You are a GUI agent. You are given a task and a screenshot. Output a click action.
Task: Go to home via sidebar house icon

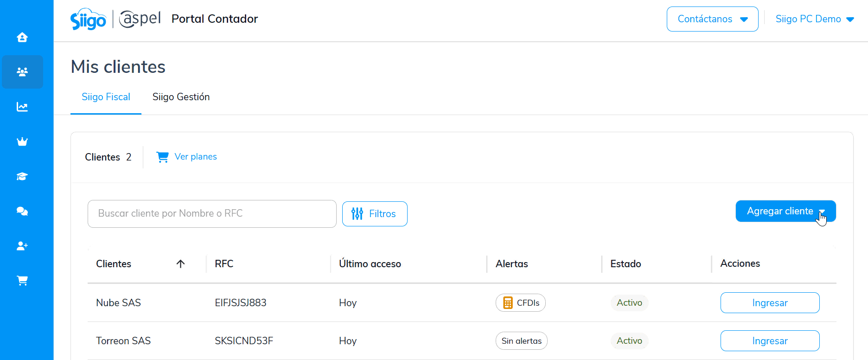tap(22, 37)
